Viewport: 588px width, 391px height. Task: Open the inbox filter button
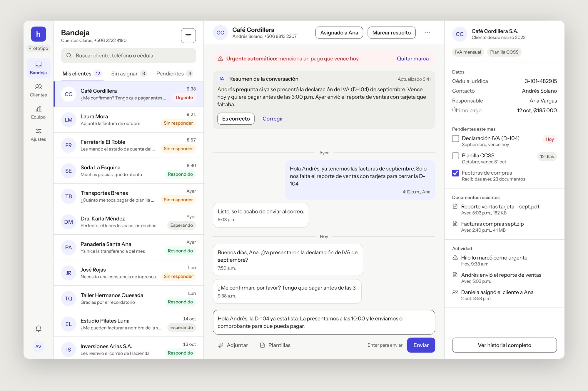188,36
